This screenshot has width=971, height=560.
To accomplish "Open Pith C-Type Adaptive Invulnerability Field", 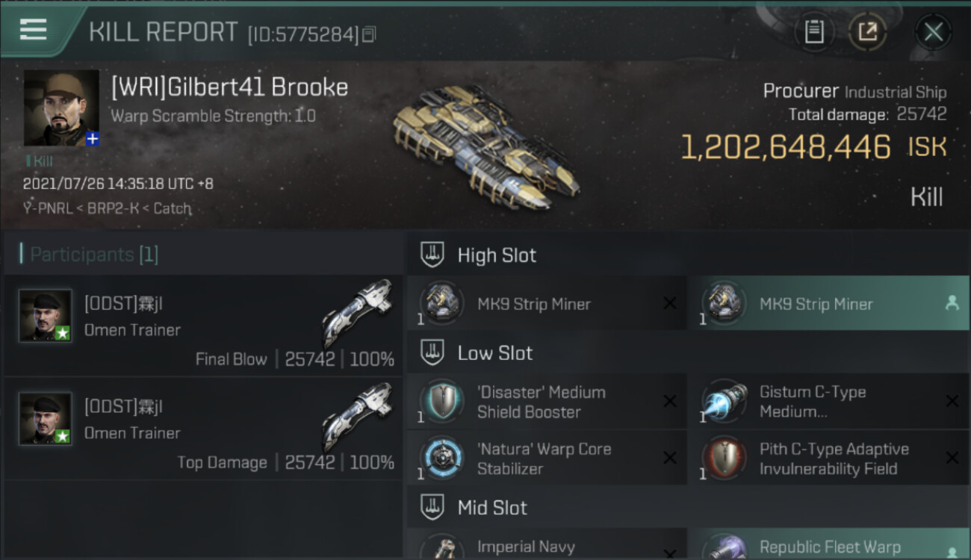I will [829, 458].
